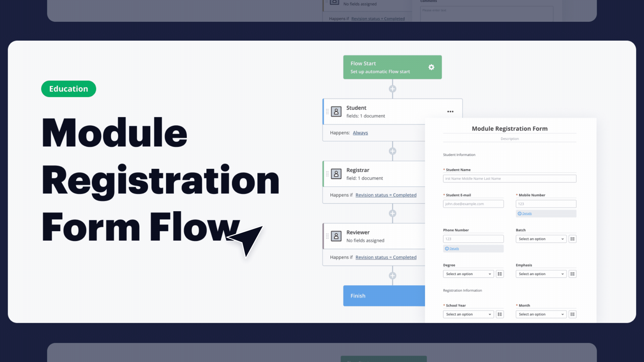The height and width of the screenshot is (362, 644).
Task: Select the Finish block
Action: [x=384, y=296]
